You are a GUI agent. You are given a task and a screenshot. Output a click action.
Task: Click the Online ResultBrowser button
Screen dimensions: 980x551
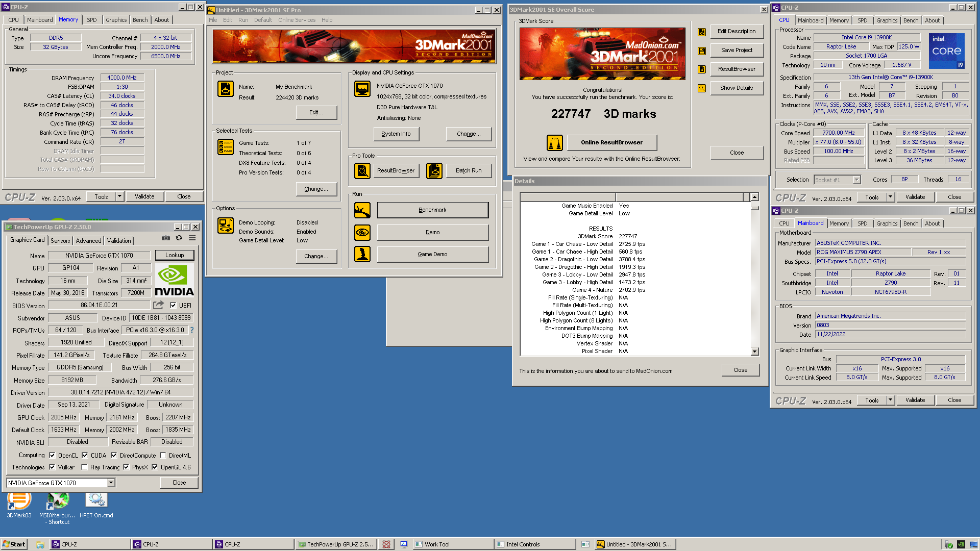click(611, 142)
